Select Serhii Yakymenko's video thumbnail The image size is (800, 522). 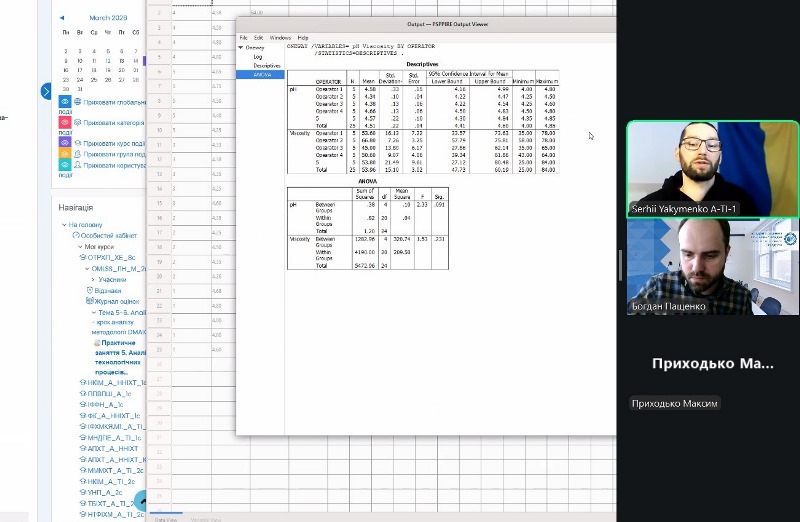[x=685, y=169]
